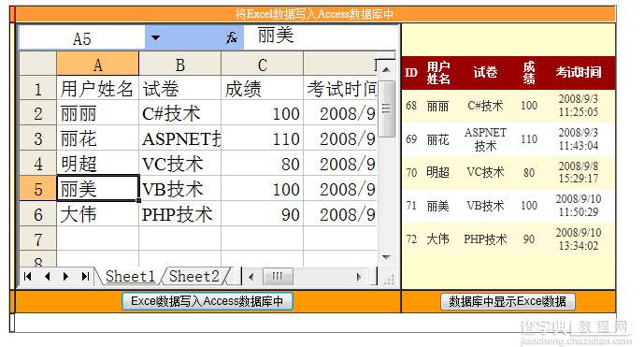
Task: Click the select-all corner of spreadsheet
Action: tap(37, 64)
